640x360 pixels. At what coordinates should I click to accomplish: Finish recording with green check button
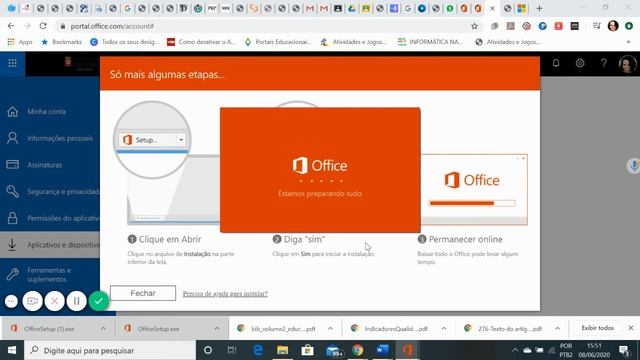[x=98, y=301]
